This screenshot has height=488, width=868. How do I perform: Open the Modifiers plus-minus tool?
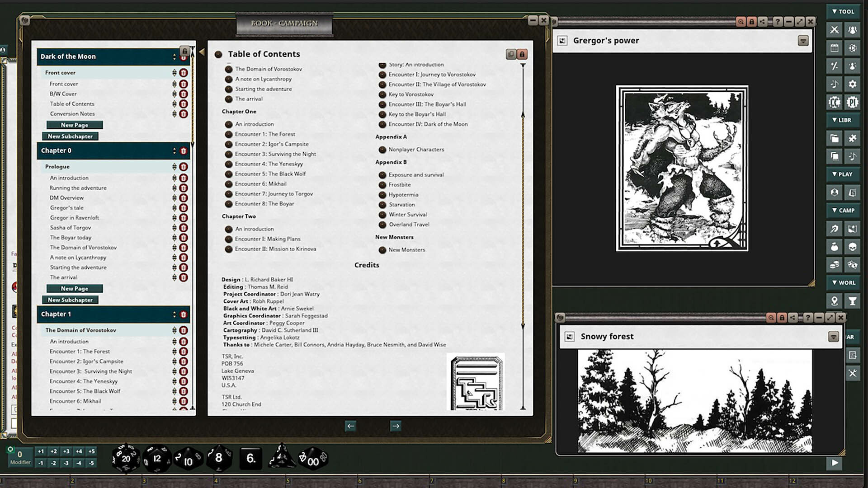[835, 66]
